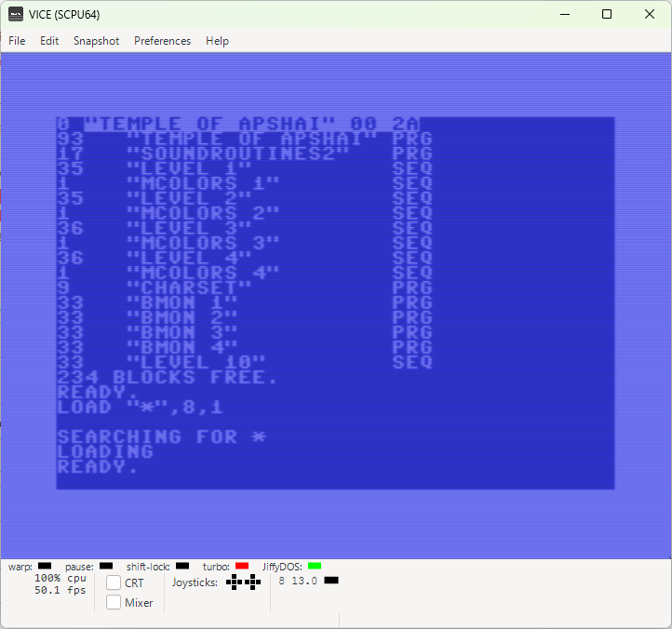Viewport: 672px width, 629px height.
Task: Close the VICE emulator window
Action: (650, 14)
